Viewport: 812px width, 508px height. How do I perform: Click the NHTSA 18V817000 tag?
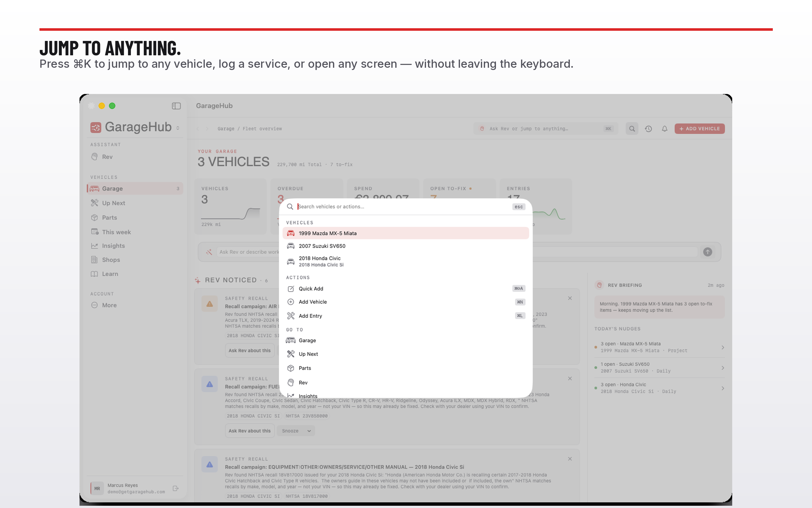click(x=307, y=496)
